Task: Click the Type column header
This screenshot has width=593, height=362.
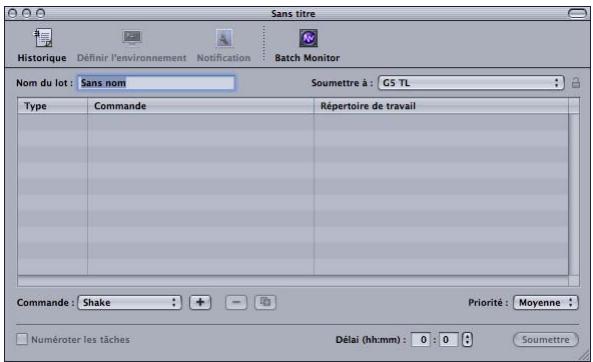Action: click(52, 106)
